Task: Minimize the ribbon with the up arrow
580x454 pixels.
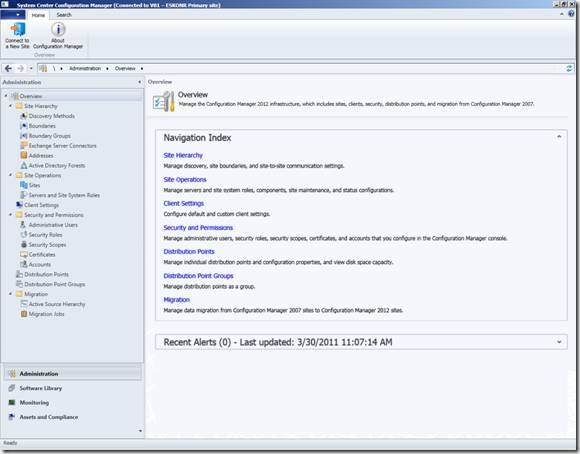Action: pos(562,14)
